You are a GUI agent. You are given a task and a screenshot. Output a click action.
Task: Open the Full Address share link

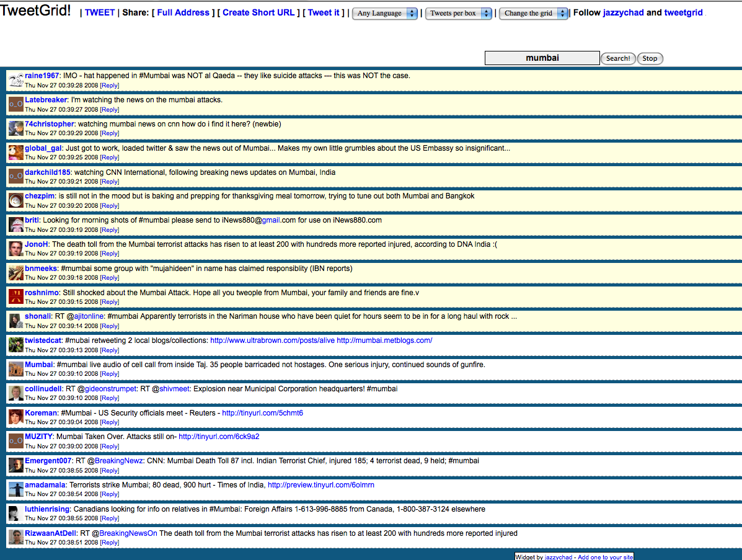183,13
